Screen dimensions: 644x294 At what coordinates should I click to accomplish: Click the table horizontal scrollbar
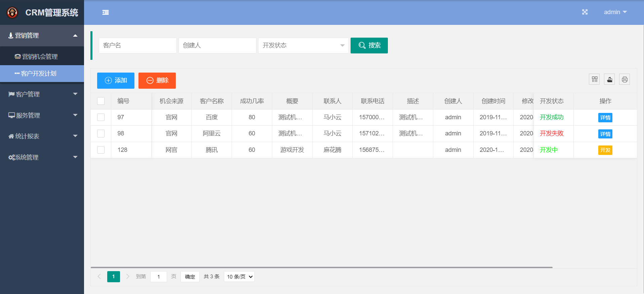321,267
